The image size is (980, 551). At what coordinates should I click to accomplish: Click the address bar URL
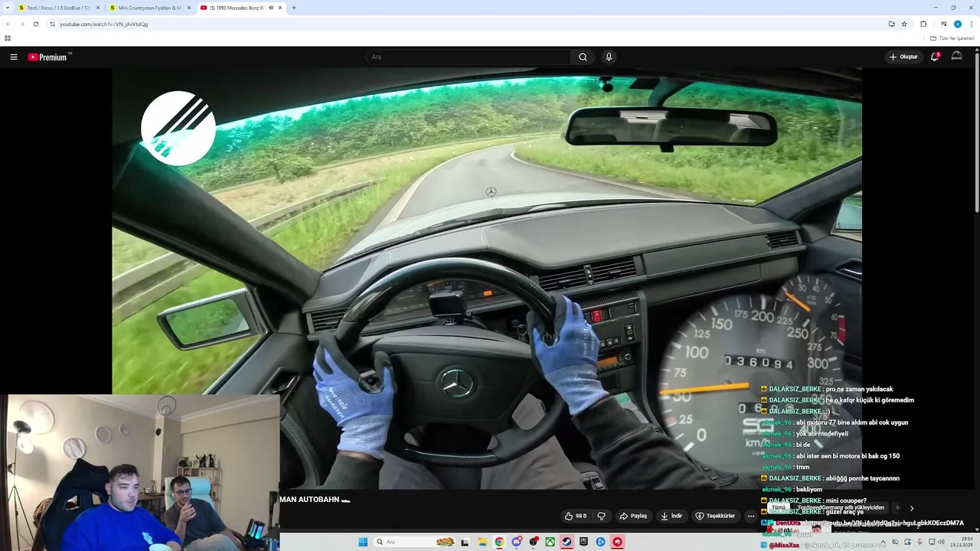click(104, 24)
